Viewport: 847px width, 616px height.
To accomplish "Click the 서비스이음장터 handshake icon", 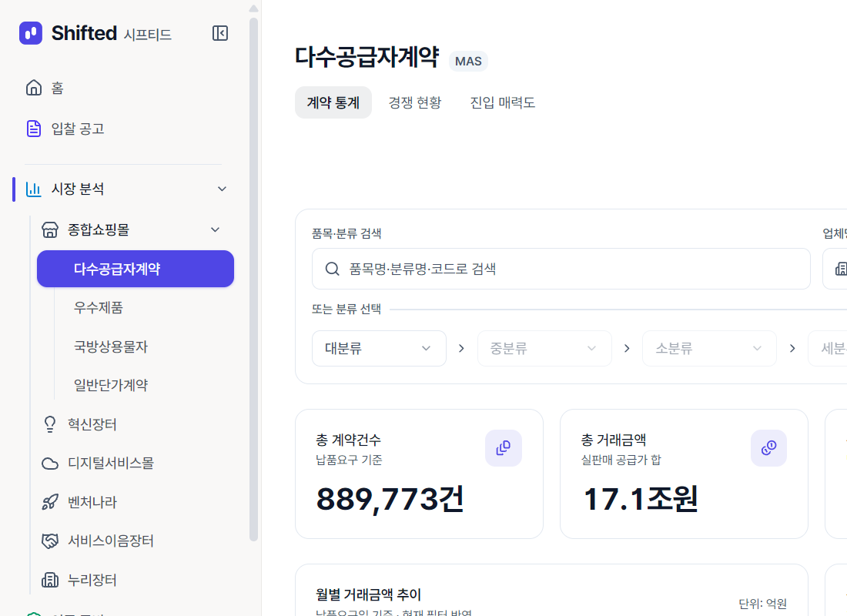I will point(50,541).
